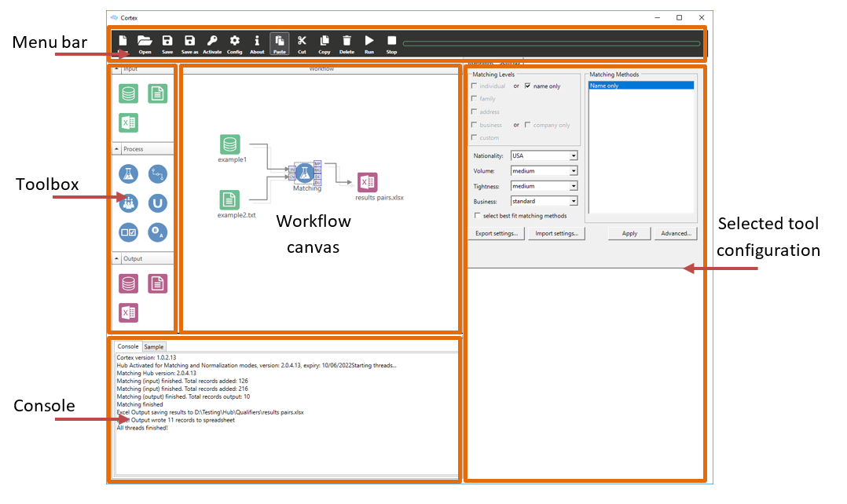847x504 pixels.
Task: Click the Paste toolbar icon
Action: pos(279,43)
